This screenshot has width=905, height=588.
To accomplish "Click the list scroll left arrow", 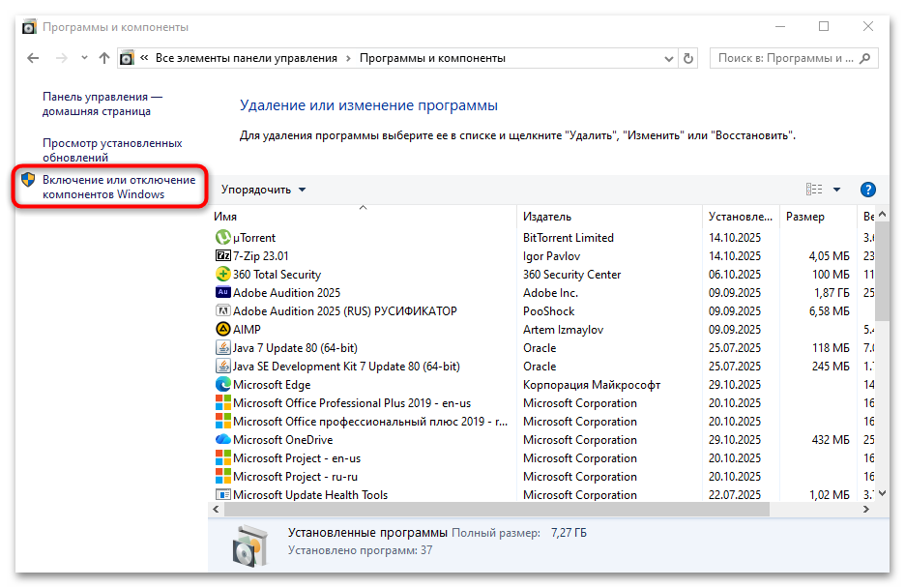I will (216, 509).
